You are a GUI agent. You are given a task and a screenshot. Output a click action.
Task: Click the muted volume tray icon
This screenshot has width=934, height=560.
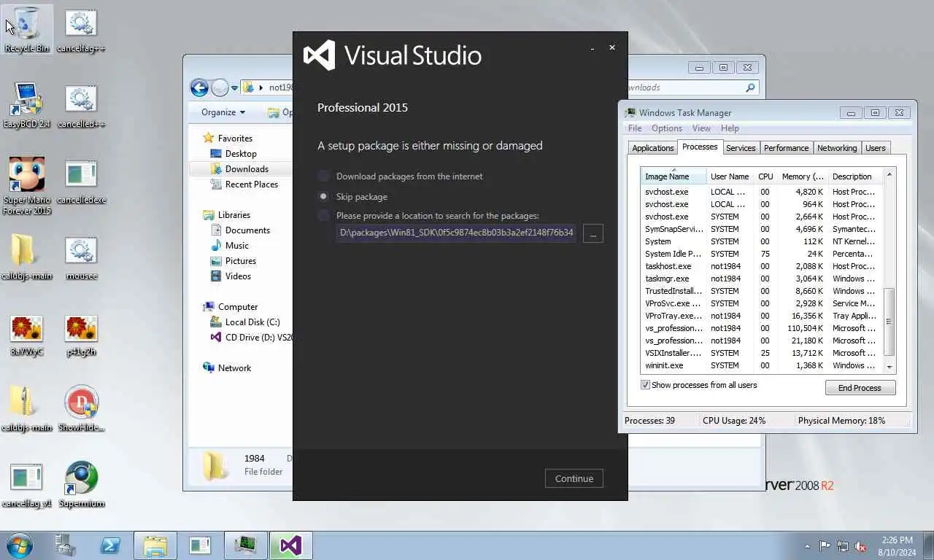click(x=860, y=546)
